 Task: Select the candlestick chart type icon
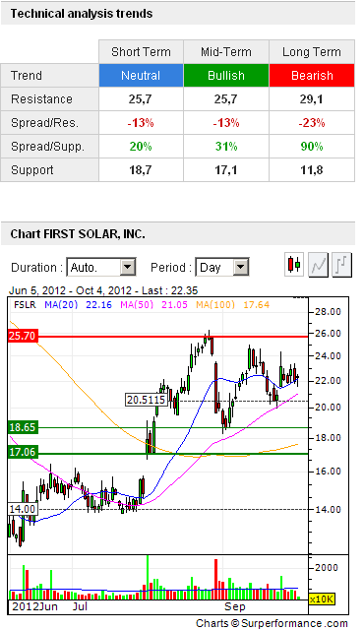point(294,265)
